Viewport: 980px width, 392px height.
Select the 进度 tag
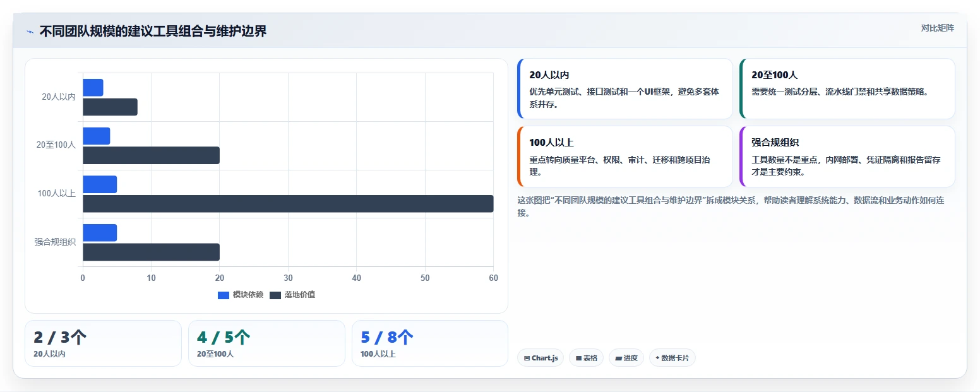point(626,358)
